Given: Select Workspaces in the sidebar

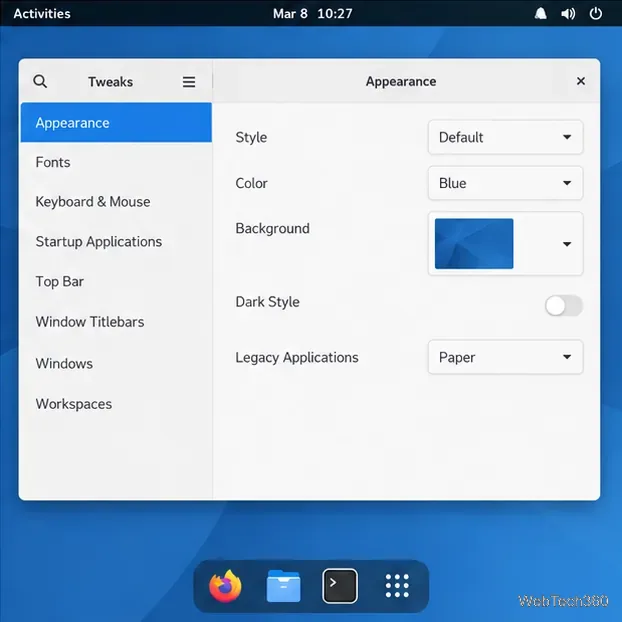Looking at the screenshot, I should (x=116, y=404).
